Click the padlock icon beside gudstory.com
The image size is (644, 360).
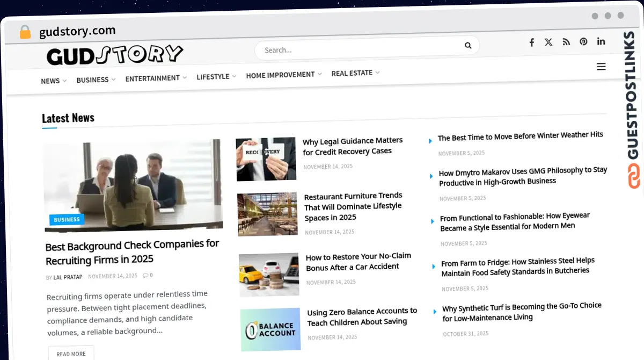click(25, 32)
